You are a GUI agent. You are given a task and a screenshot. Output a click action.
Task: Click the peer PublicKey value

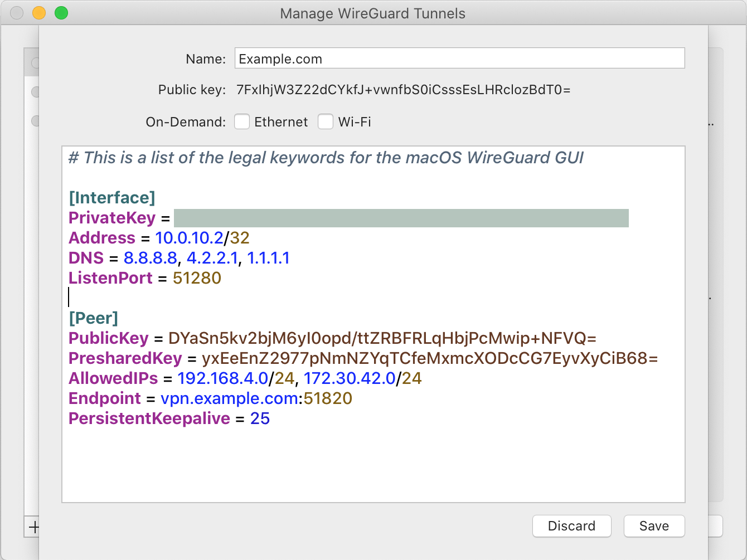(x=382, y=338)
